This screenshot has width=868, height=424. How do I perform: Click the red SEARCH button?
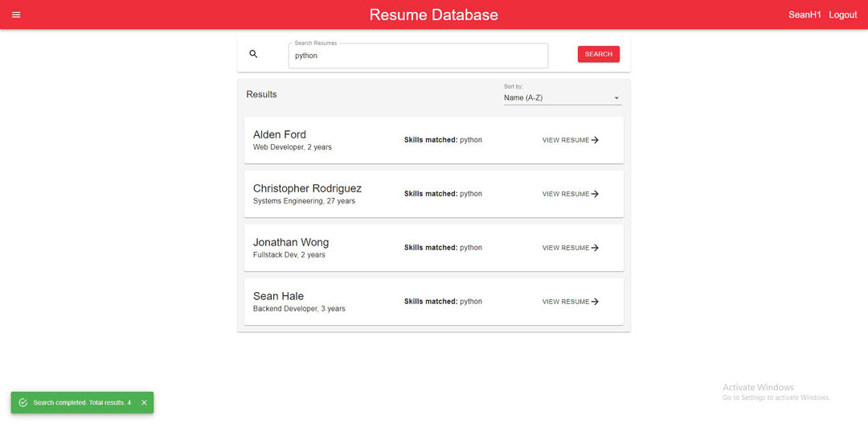(599, 54)
